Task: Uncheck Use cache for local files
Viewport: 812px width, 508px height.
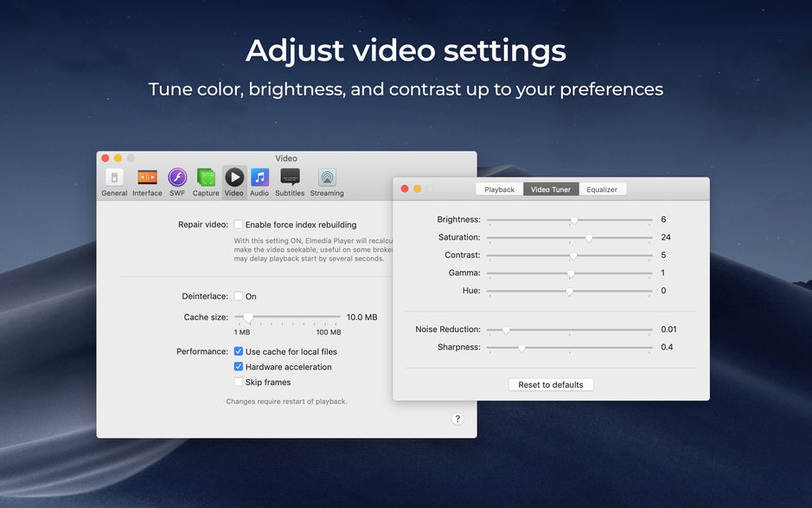Action: pos(239,351)
